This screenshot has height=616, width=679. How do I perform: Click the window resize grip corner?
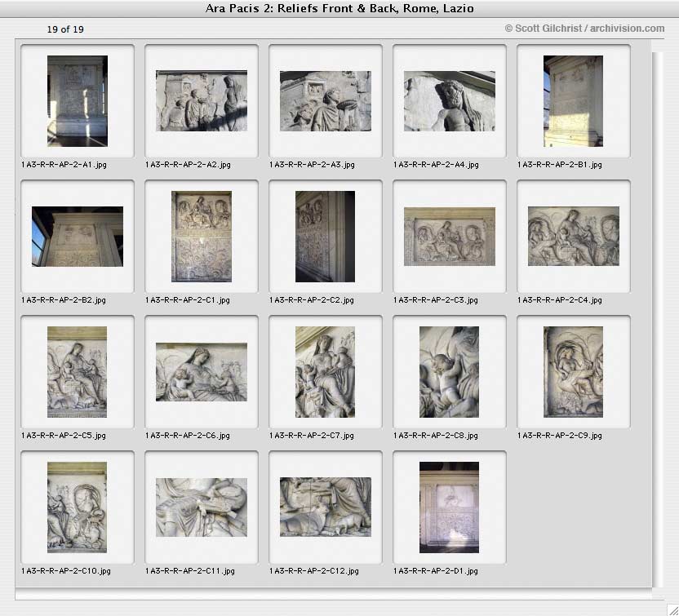point(672,609)
